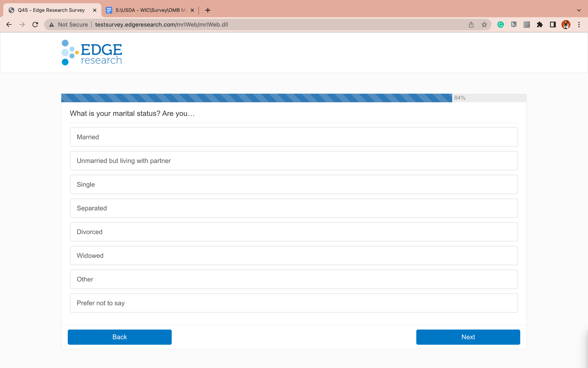Click the browser back arrow icon
The width and height of the screenshot is (588, 368).
9,24
